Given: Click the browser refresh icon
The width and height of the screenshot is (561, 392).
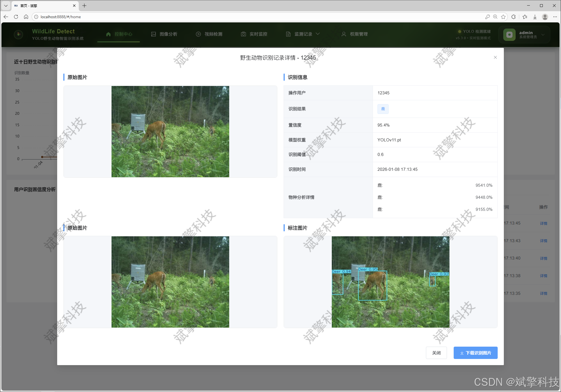Looking at the screenshot, I should click(16, 17).
